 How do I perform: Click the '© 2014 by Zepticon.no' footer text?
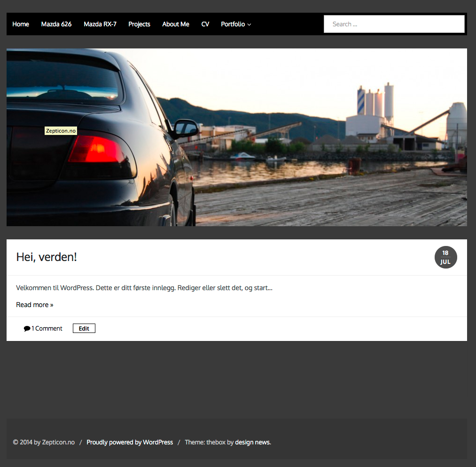click(44, 442)
